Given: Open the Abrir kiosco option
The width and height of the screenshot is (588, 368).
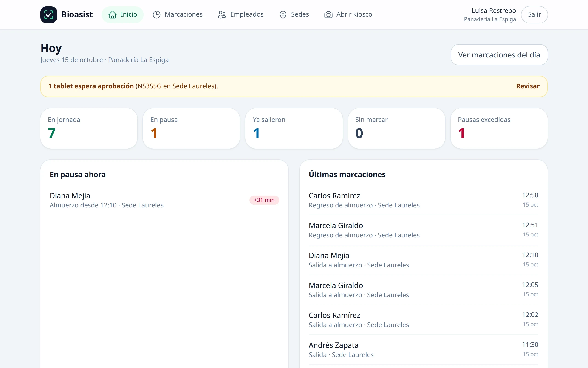Looking at the screenshot, I should 348,14.
